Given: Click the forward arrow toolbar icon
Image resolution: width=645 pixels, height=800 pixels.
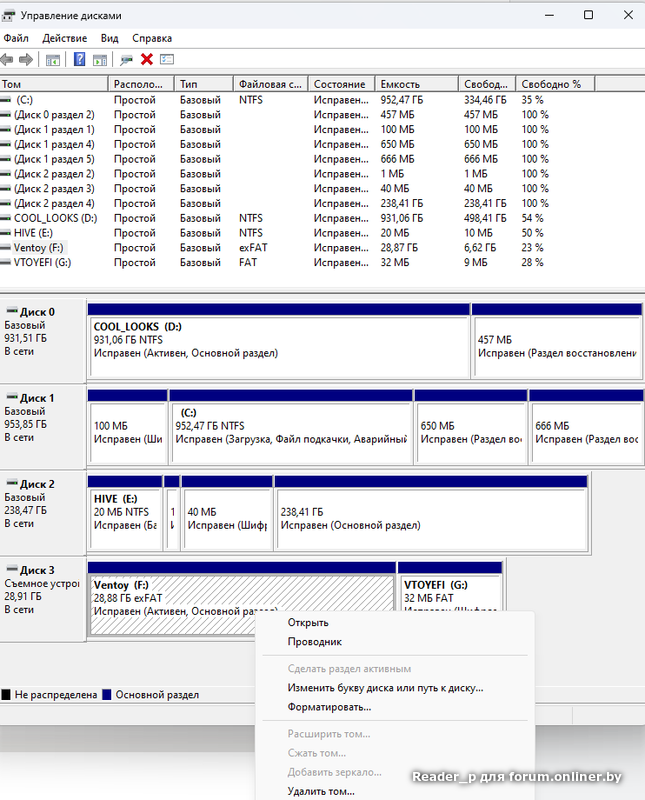Looking at the screenshot, I should pos(26,60).
